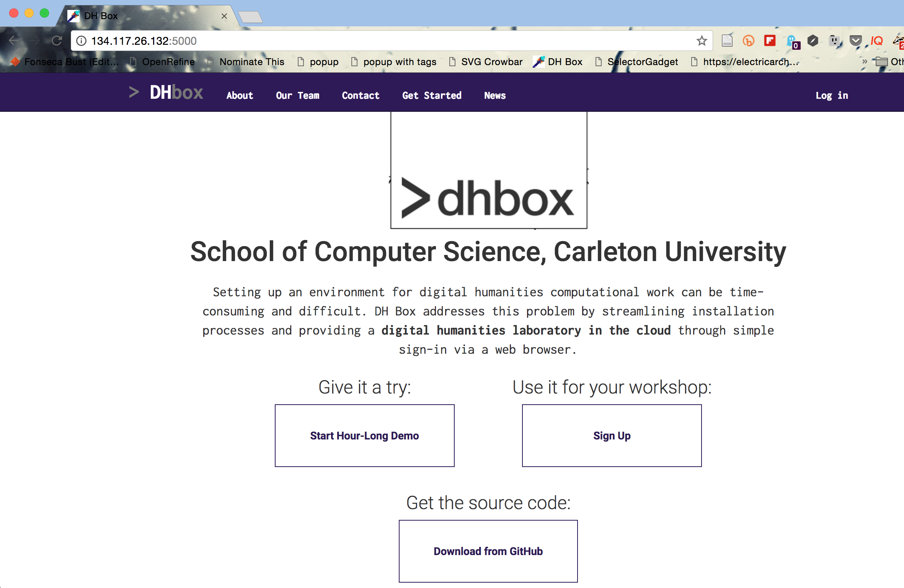Screen dimensions: 904x588
Task: Click the DHbox logo in navbar
Action: pos(166,92)
